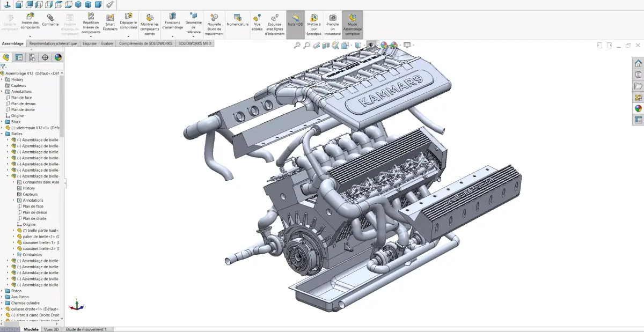
Task: Open the Evaluer tab
Action: pos(107,43)
